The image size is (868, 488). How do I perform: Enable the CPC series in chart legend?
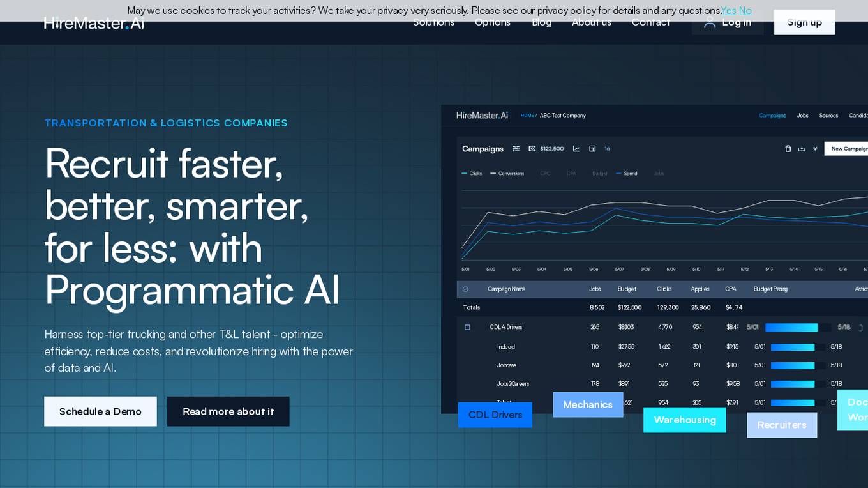click(x=545, y=174)
